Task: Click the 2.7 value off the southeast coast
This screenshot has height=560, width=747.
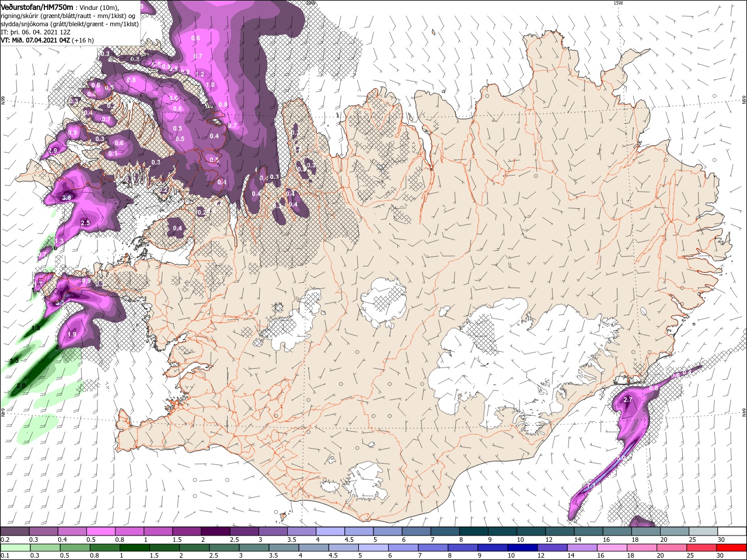Action: [628, 400]
